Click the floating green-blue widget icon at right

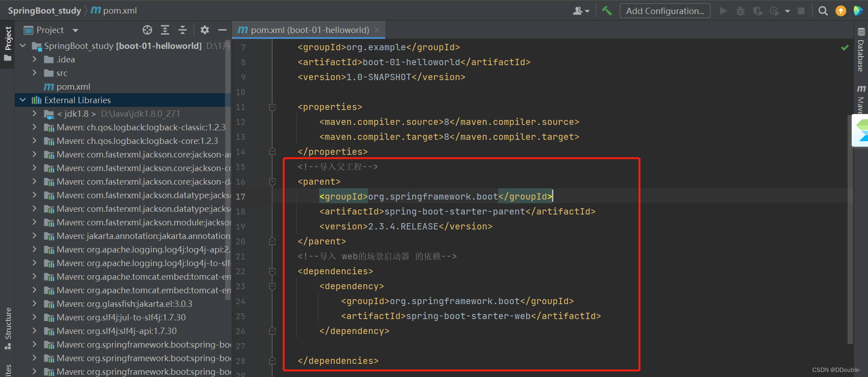[860, 130]
